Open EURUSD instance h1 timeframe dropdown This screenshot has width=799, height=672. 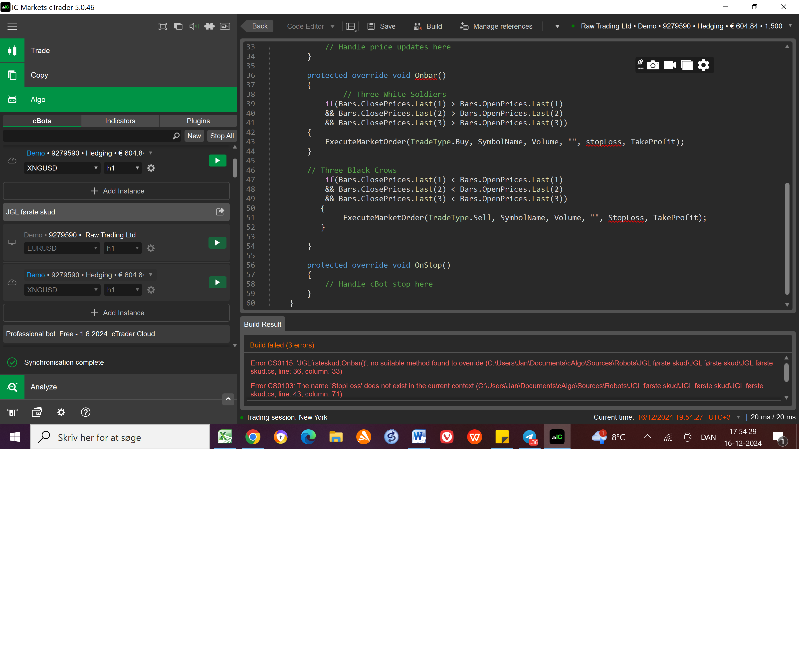(x=123, y=248)
